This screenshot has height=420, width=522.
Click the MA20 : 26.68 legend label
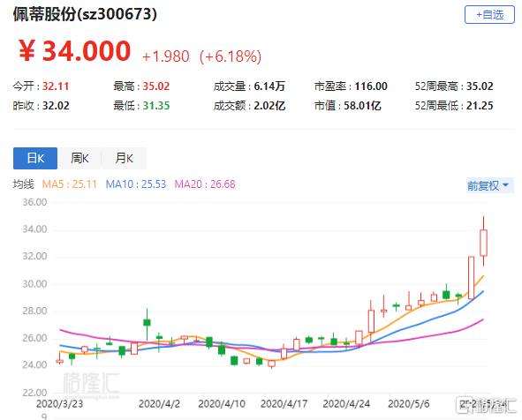tap(205, 184)
